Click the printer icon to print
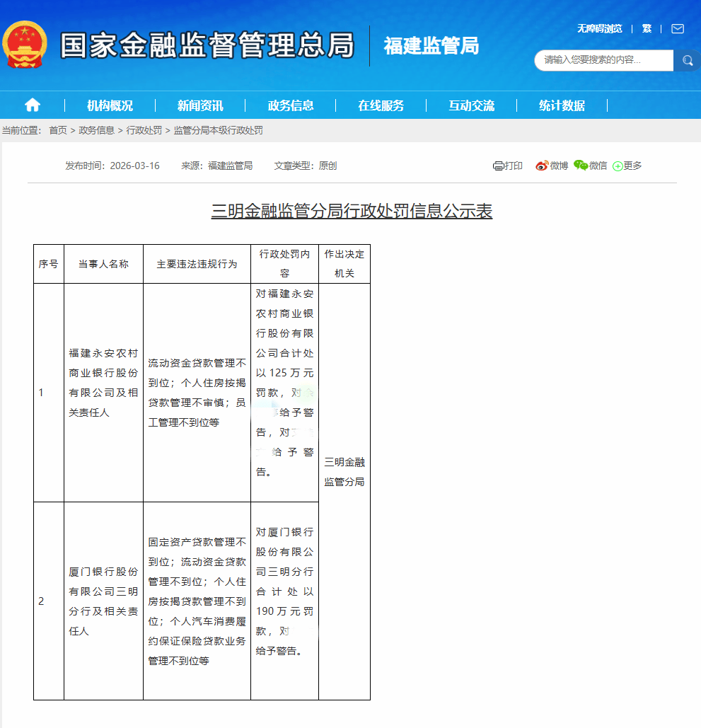Screen dimensions: 701x728 [498, 166]
